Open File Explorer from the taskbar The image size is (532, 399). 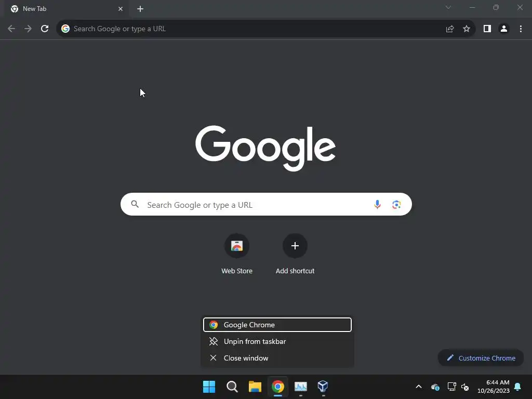(x=255, y=387)
